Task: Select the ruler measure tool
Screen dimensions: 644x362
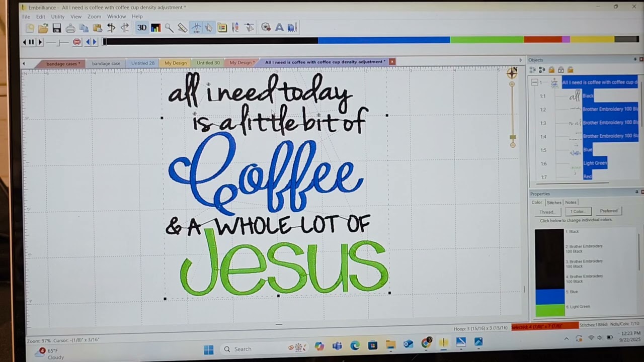Action: 182,28
